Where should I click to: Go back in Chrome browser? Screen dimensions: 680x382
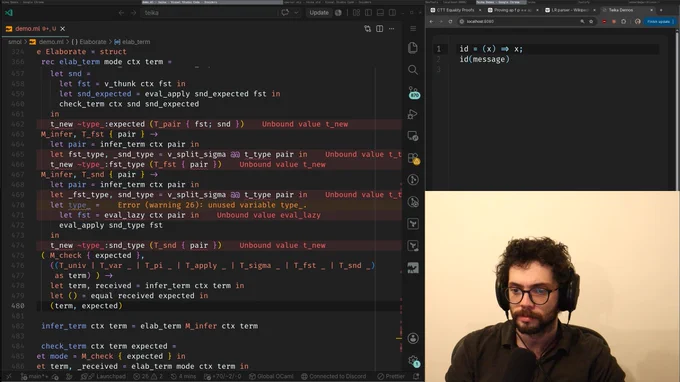(x=431, y=21)
